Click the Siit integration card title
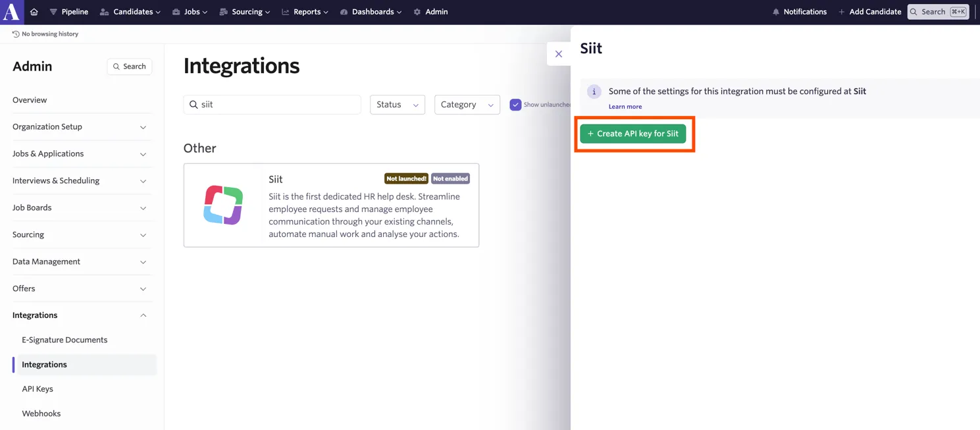The height and width of the screenshot is (430, 980). coord(276,179)
